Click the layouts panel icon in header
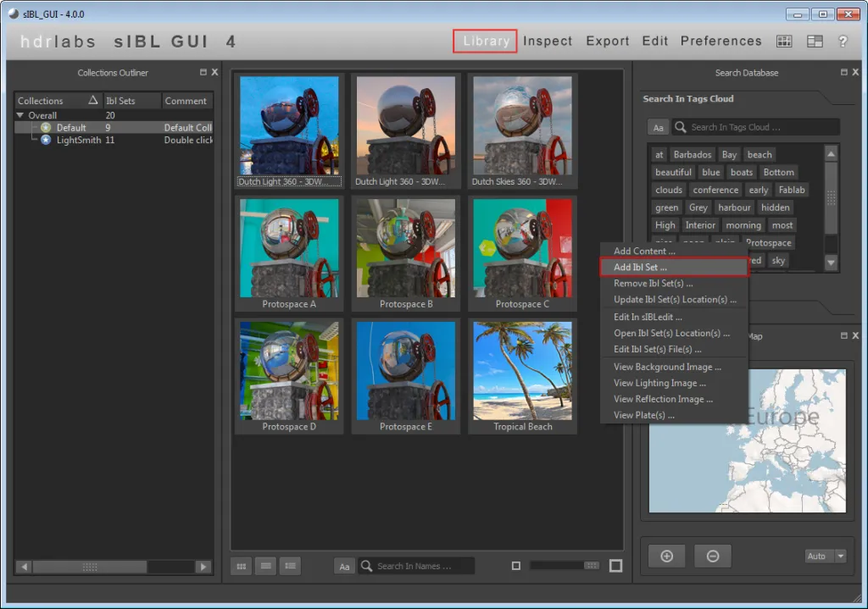This screenshot has height=609, width=868. point(815,41)
